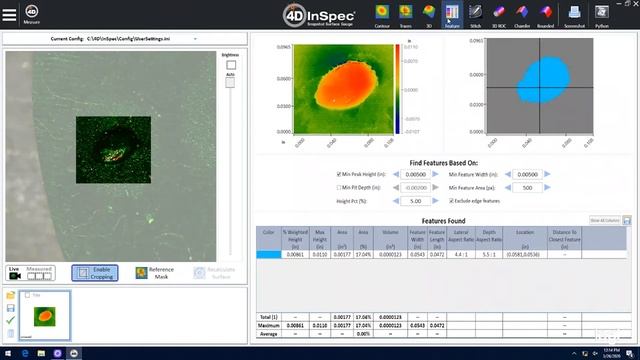The width and height of the screenshot is (640, 360).
Task: Click the 4D Measure icon
Action: point(31,14)
